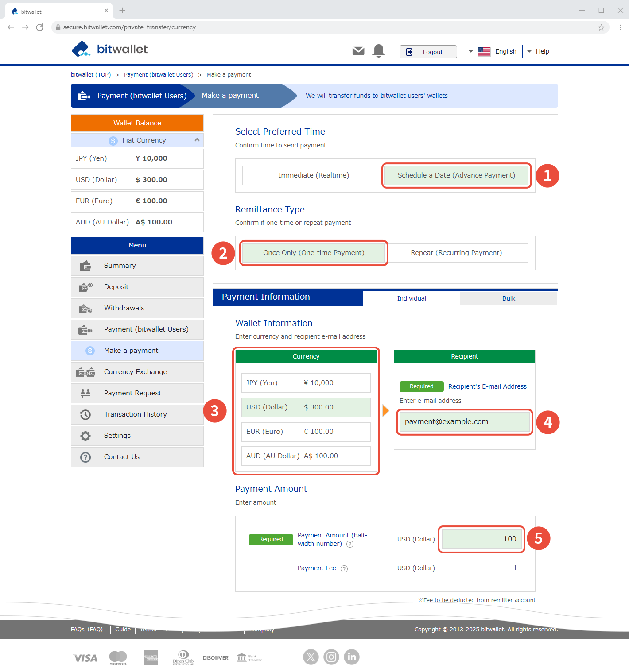Viewport: 629px width, 672px height.
Task: Click the Transaction History clock icon
Action: click(x=85, y=414)
